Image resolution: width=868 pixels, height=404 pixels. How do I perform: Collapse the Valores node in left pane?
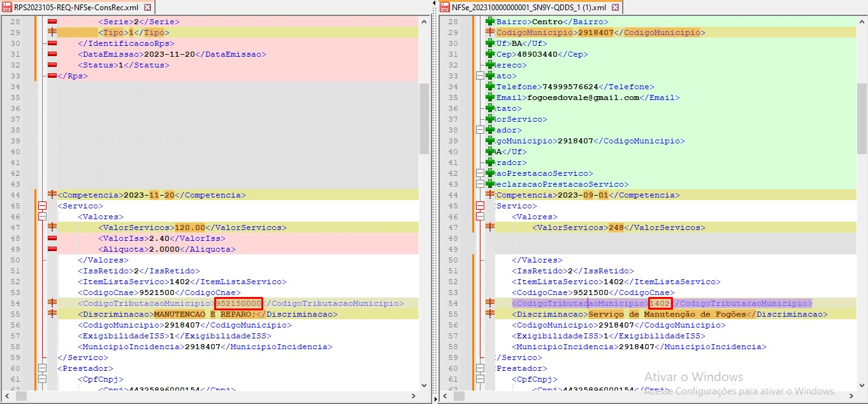tap(43, 217)
